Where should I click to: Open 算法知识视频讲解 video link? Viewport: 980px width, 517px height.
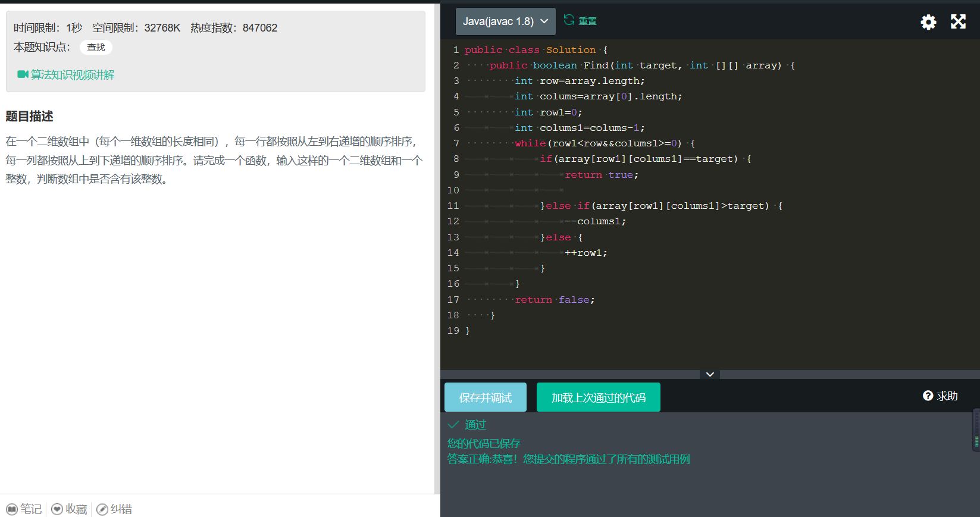(72, 74)
